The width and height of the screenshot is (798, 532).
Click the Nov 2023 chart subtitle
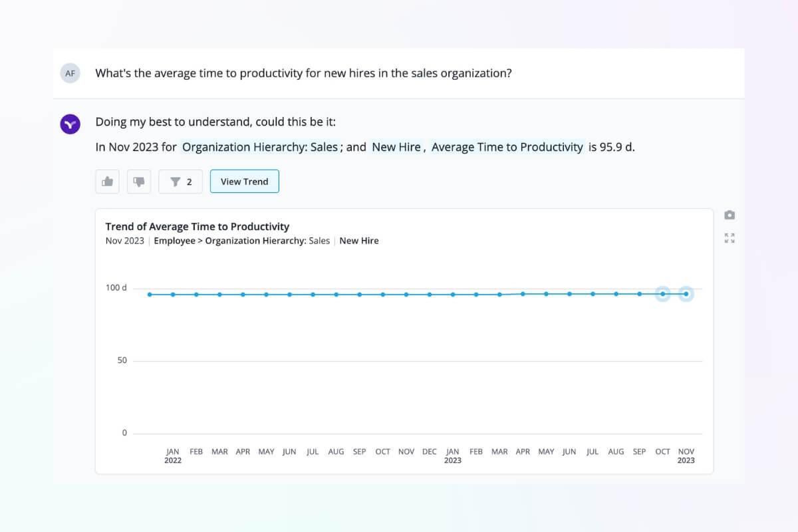coord(124,241)
